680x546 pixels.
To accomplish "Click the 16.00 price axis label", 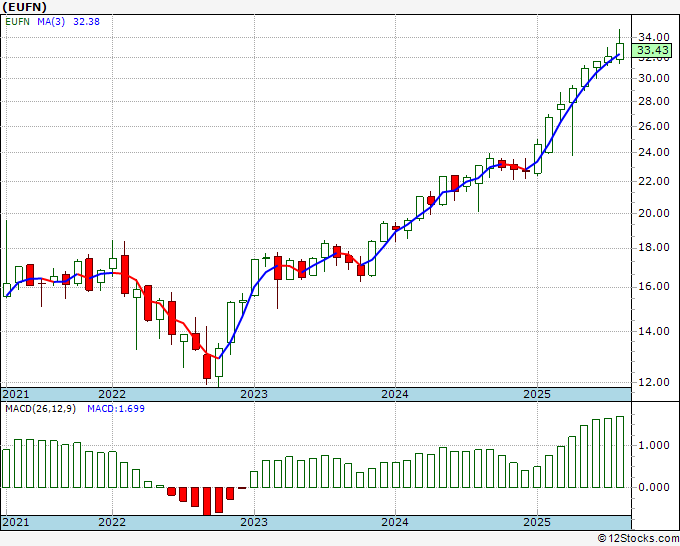I will click(x=654, y=286).
